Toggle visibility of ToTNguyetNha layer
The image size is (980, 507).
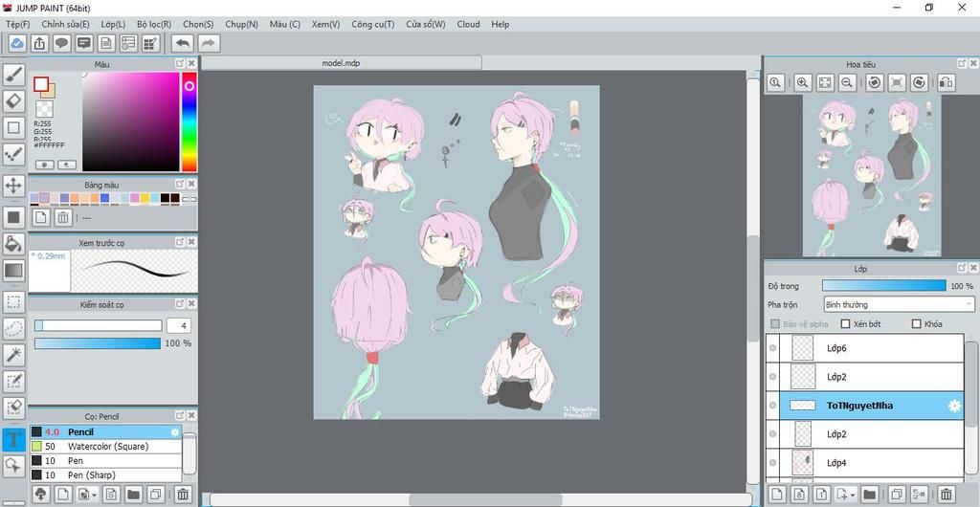coord(772,406)
